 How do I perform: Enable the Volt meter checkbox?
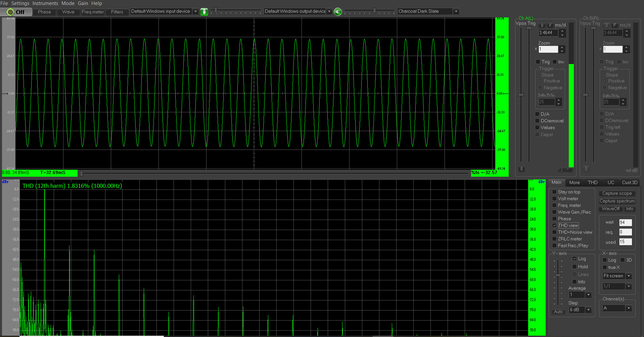pos(554,199)
